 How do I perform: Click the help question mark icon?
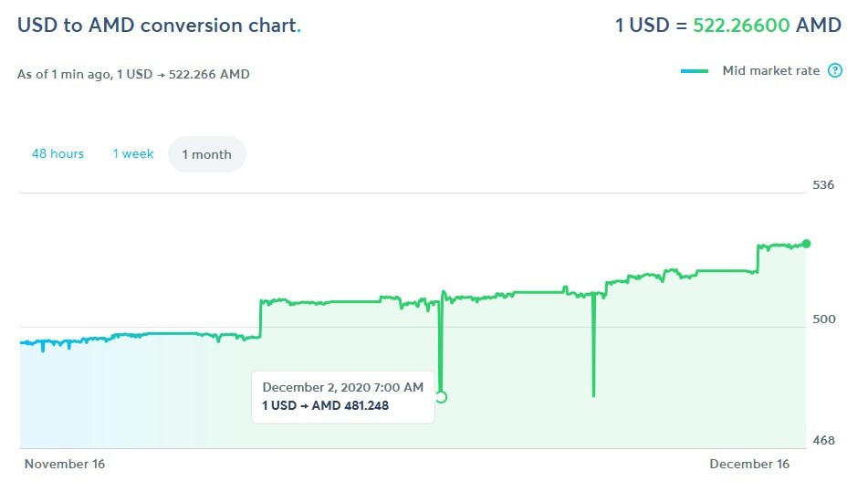pos(835,71)
